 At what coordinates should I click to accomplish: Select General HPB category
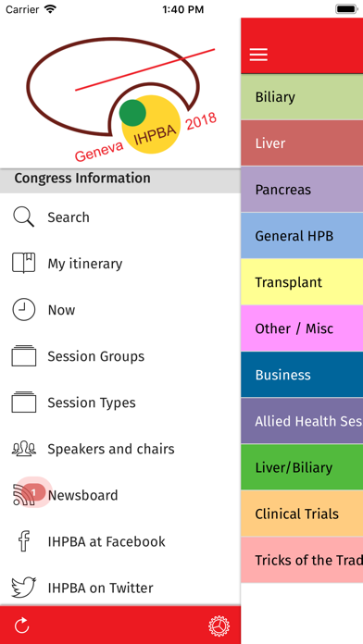(302, 236)
